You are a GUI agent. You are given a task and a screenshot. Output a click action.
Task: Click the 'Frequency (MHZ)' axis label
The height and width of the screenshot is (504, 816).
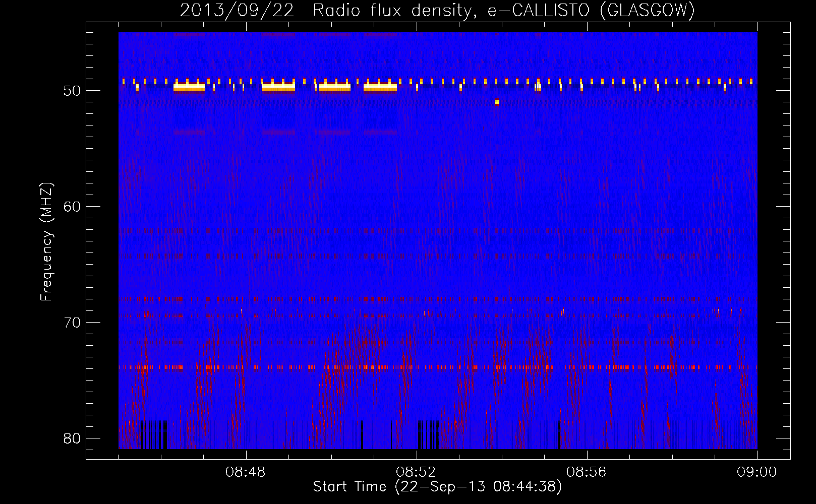pos(46,242)
